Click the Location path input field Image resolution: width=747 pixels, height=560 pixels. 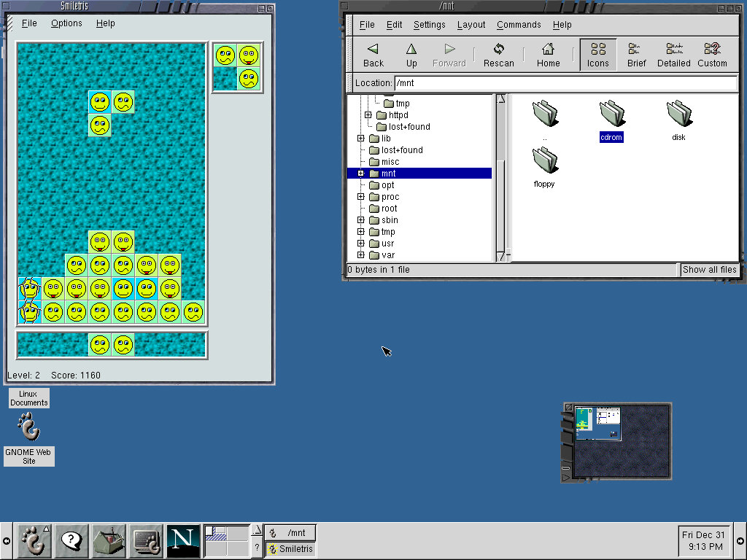pyautogui.click(x=565, y=83)
